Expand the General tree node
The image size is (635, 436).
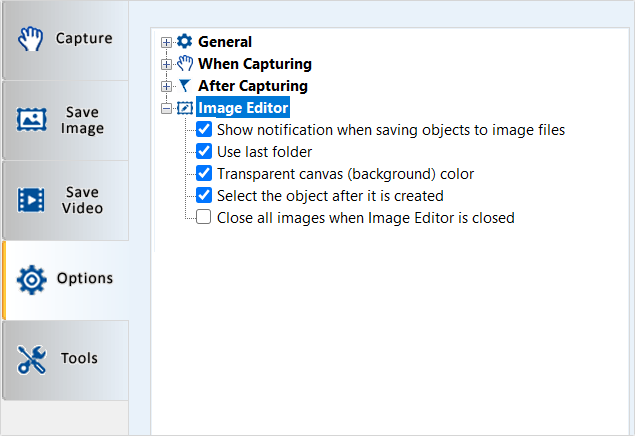(167, 42)
